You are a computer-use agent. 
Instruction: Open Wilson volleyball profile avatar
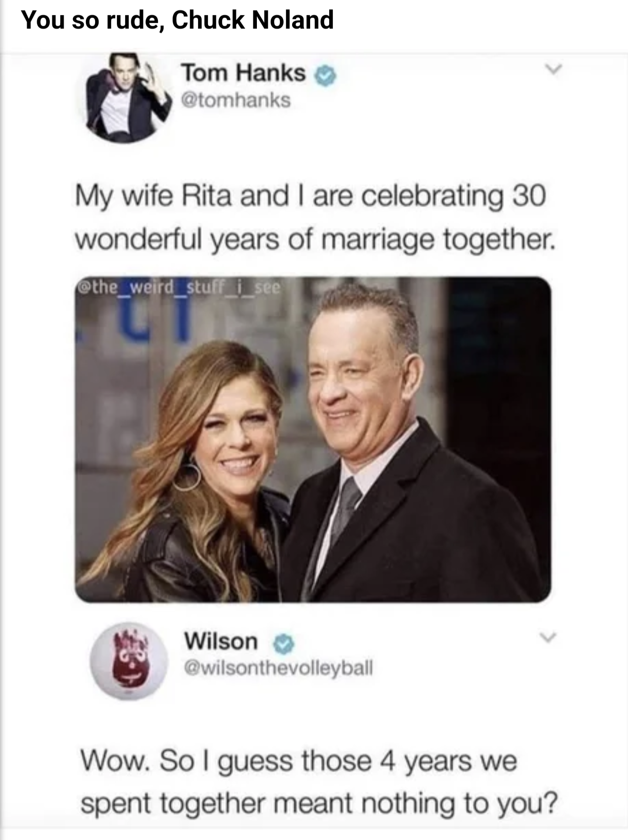[x=129, y=661]
